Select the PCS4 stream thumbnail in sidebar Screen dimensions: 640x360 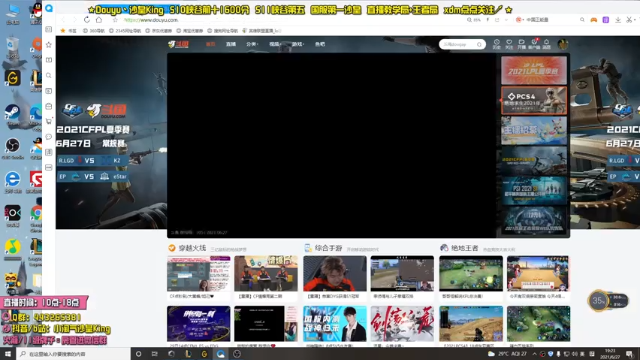click(x=534, y=100)
